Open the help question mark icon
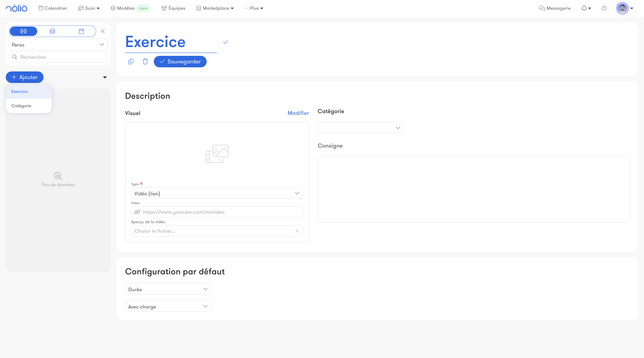 pyautogui.click(x=604, y=8)
